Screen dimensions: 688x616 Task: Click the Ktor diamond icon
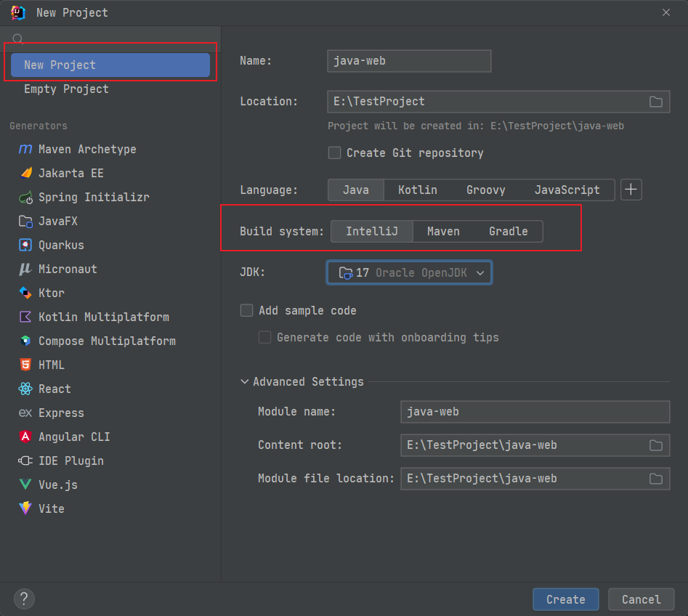(25, 293)
